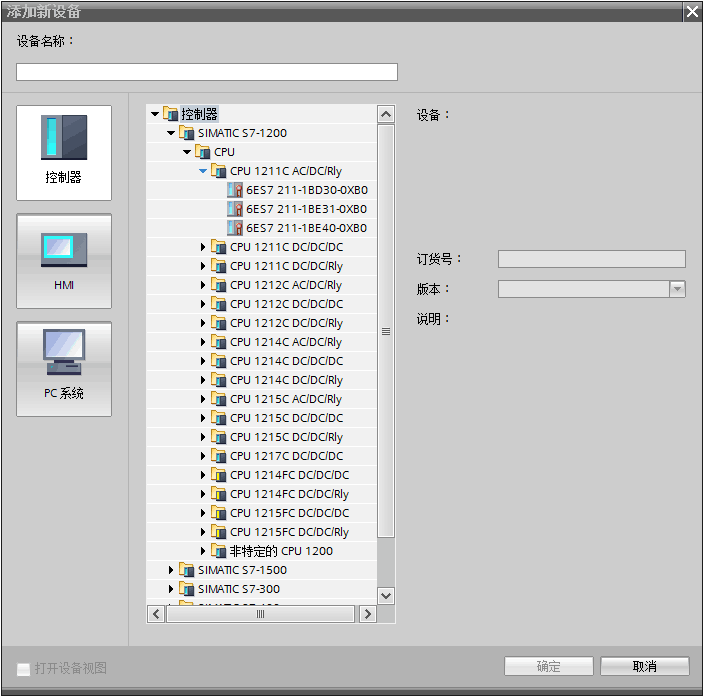Screen dimensions: 704x697
Task: Click the CPU folder icon
Action: 202,152
